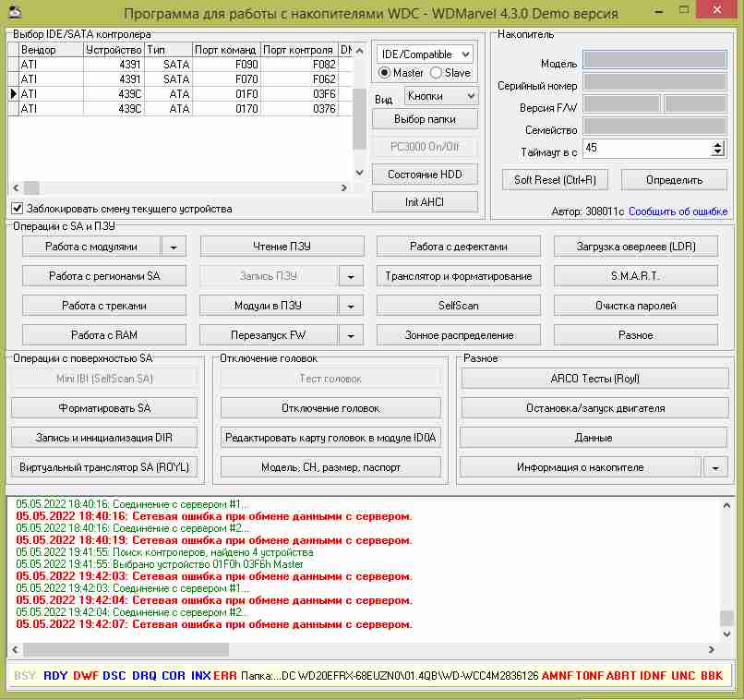Viewport: 744px width, 700px height.
Task: Click the Данные button
Action: 594,438
